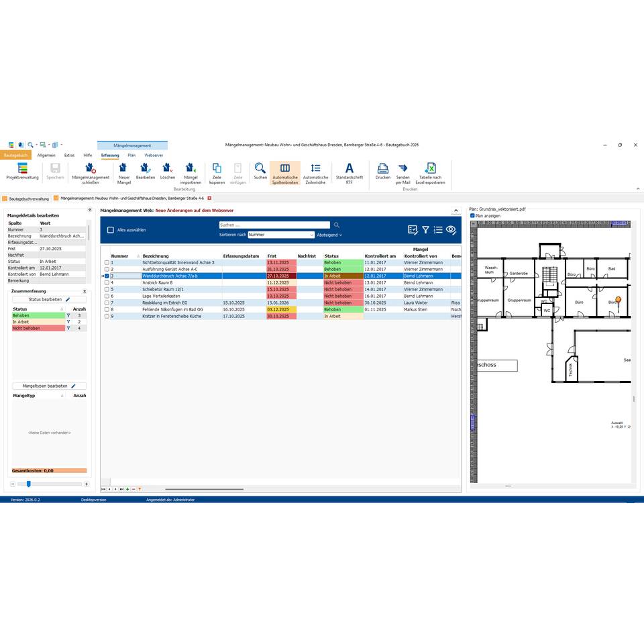
Task: Click the green plus add-record navigator icon
Action: click(x=127, y=489)
